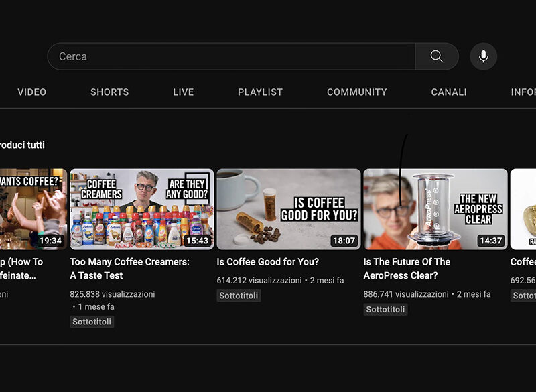Click title 'Is Coffee Good for You?'
Image resolution: width=536 pixels, height=392 pixels.
tap(267, 262)
